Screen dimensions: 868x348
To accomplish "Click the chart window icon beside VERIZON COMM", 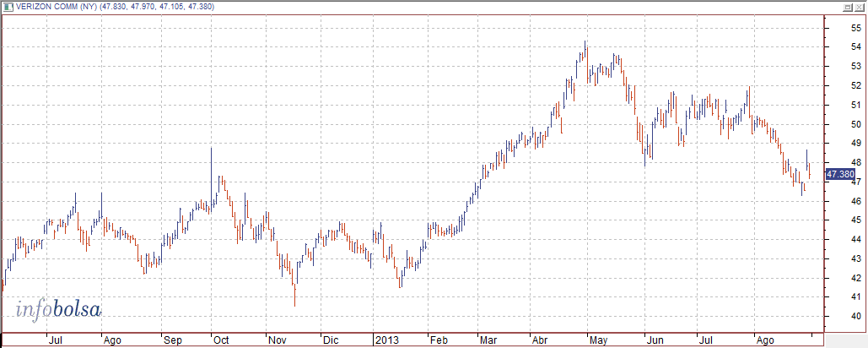I will (8, 7).
